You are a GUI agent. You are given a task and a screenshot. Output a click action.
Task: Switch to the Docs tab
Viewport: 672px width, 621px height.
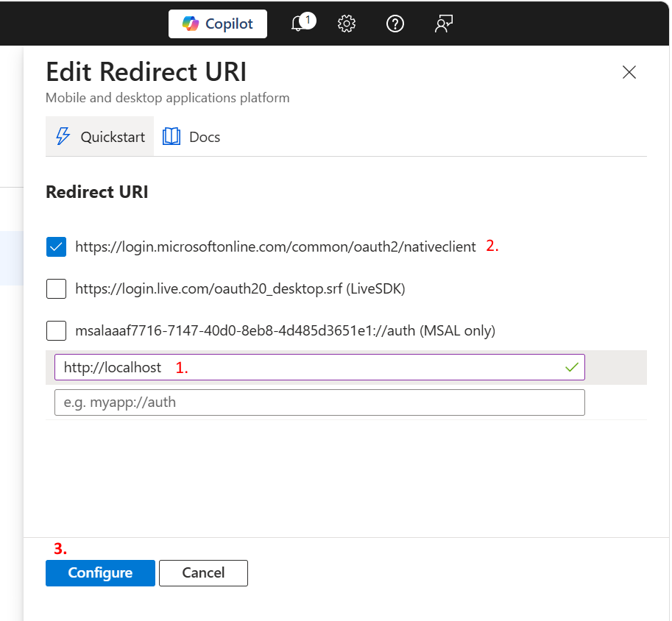pyautogui.click(x=191, y=137)
